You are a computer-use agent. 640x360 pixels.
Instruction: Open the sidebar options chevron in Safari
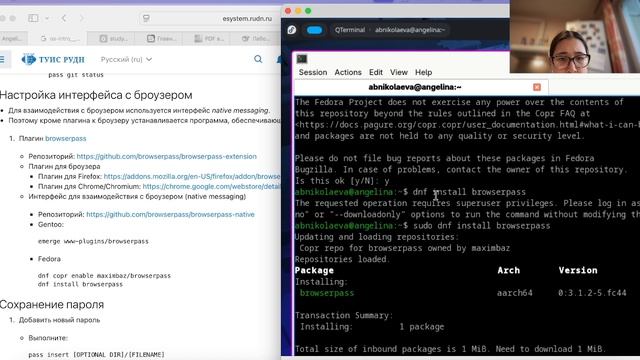[x=47, y=18]
